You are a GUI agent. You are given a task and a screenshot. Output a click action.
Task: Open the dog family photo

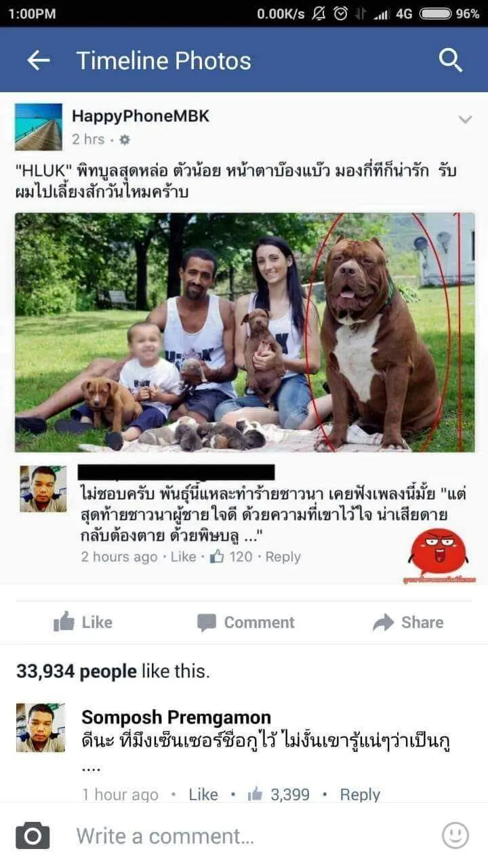coord(245,332)
